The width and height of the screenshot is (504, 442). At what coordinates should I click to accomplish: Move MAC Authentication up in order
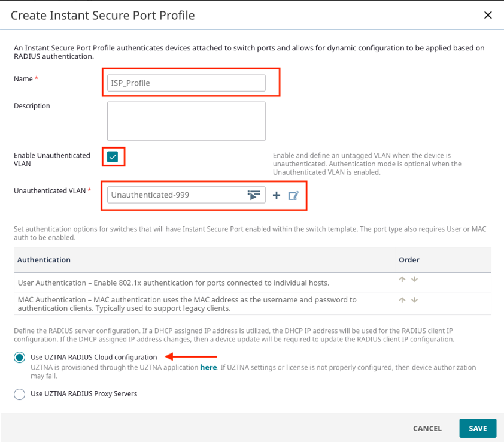pos(403,300)
